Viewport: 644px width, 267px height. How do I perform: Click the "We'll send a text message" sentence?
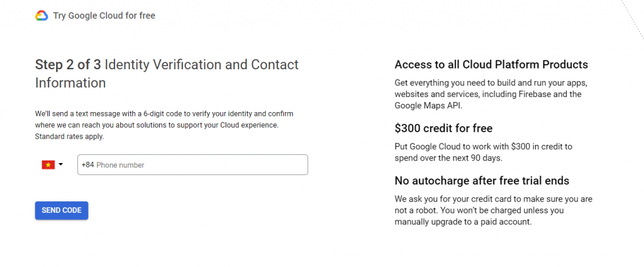click(169, 114)
